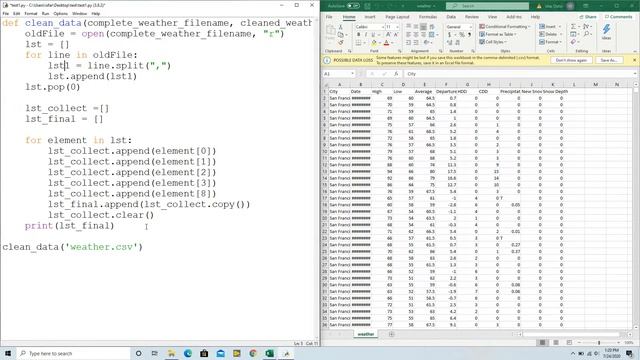640x360 pixels.
Task: Toggle Bold formatting in Excel
Action: 358,35
